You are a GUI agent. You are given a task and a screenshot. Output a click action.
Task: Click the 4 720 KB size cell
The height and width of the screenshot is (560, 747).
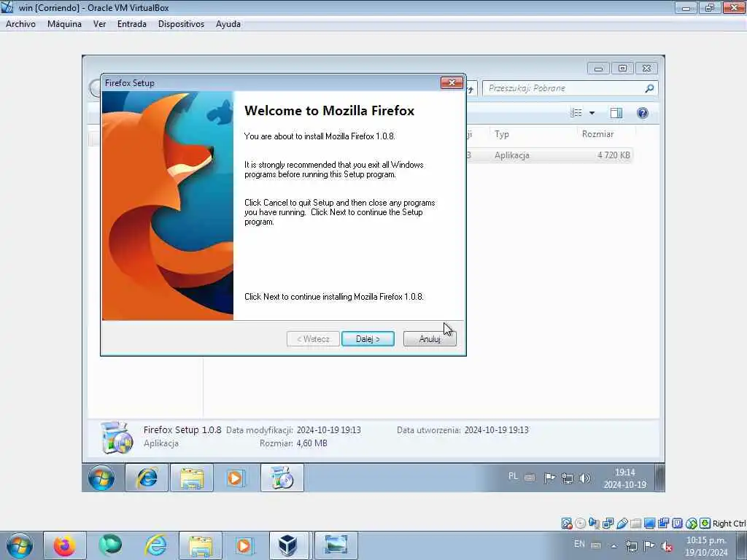(x=614, y=155)
